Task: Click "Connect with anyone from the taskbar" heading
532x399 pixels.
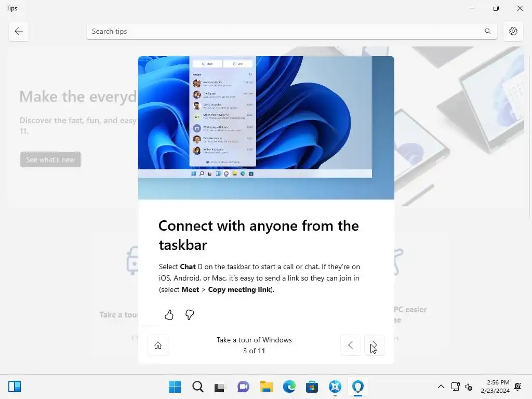Action: 259,235
